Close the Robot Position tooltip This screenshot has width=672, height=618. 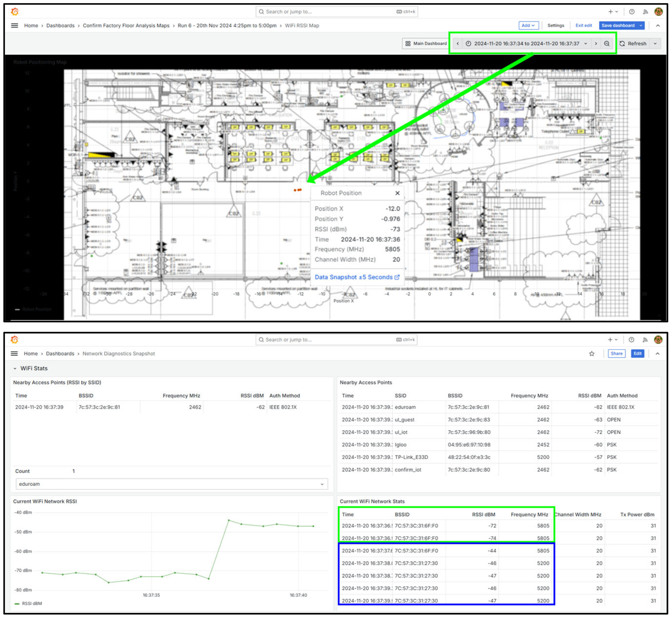397,193
